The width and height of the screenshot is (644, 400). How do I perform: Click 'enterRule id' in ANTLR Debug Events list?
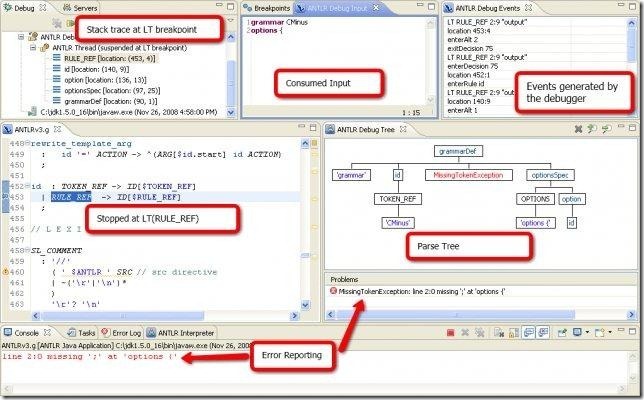(x=465, y=84)
